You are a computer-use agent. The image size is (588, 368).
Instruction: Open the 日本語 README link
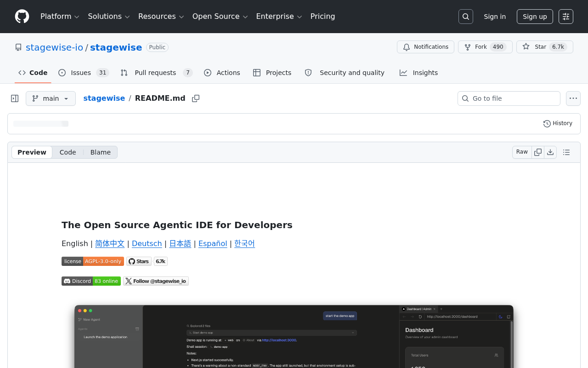(180, 244)
